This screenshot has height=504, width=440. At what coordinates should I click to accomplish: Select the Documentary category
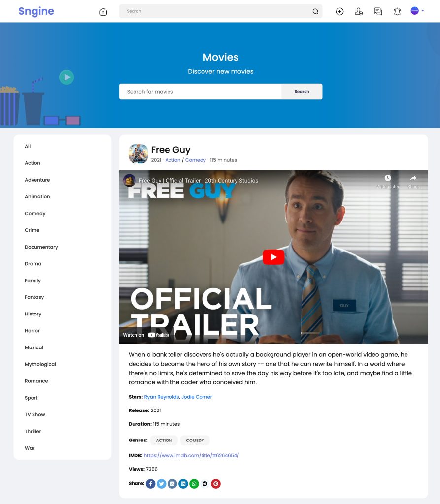[41, 247]
